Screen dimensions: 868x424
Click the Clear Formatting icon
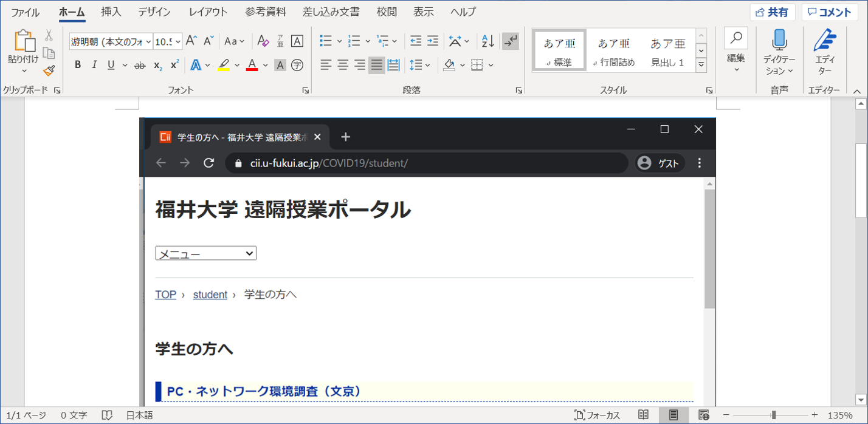[x=263, y=41]
